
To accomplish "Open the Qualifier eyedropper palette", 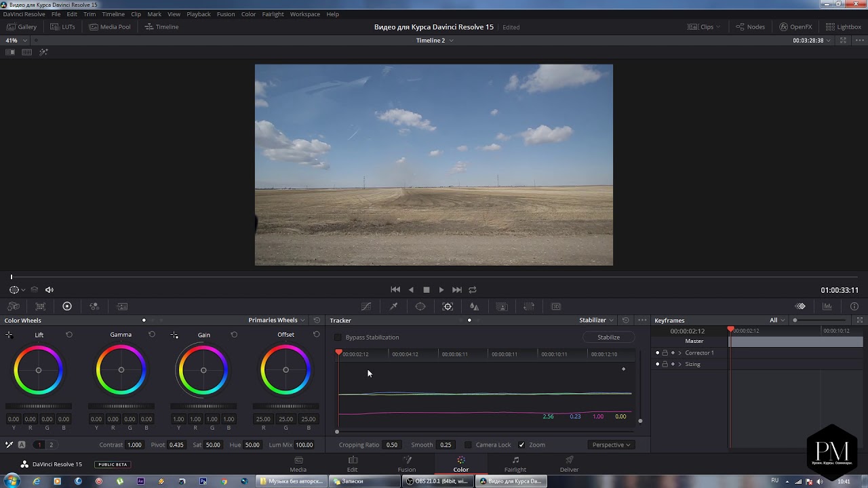I will click(x=393, y=306).
